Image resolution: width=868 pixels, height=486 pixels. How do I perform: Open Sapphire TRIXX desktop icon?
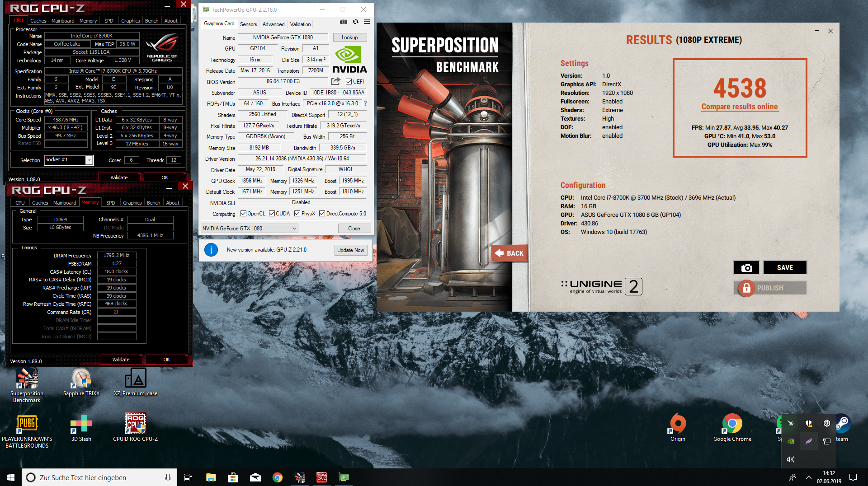(x=81, y=382)
